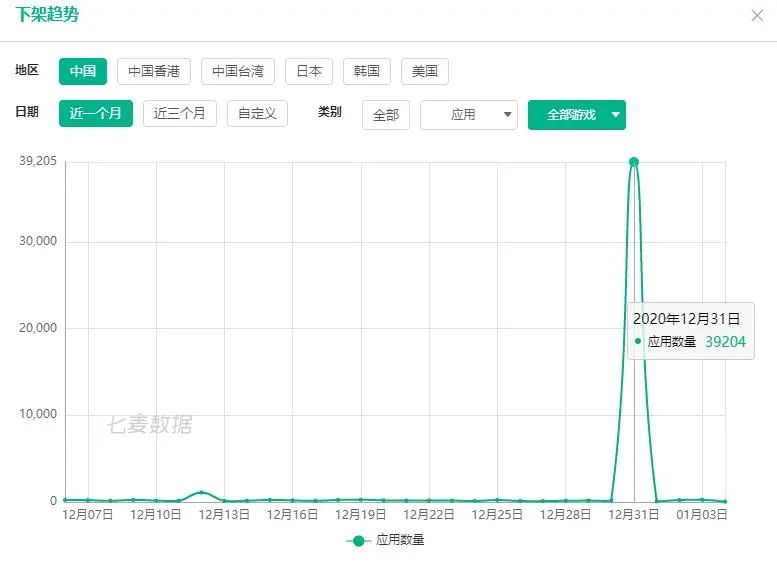Click the 七麦数据 watermark on chart
Image resolution: width=777 pixels, height=564 pixels.
tap(150, 425)
